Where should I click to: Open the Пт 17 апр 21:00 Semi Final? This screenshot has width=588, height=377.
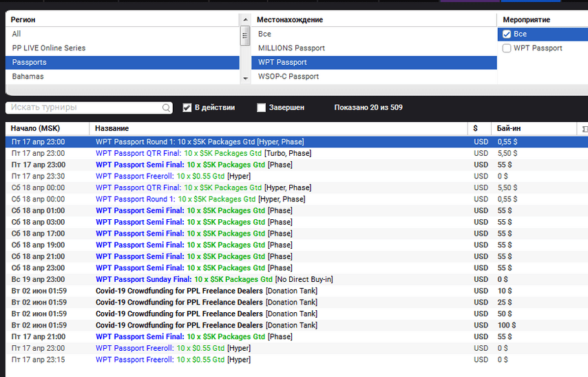(297, 337)
